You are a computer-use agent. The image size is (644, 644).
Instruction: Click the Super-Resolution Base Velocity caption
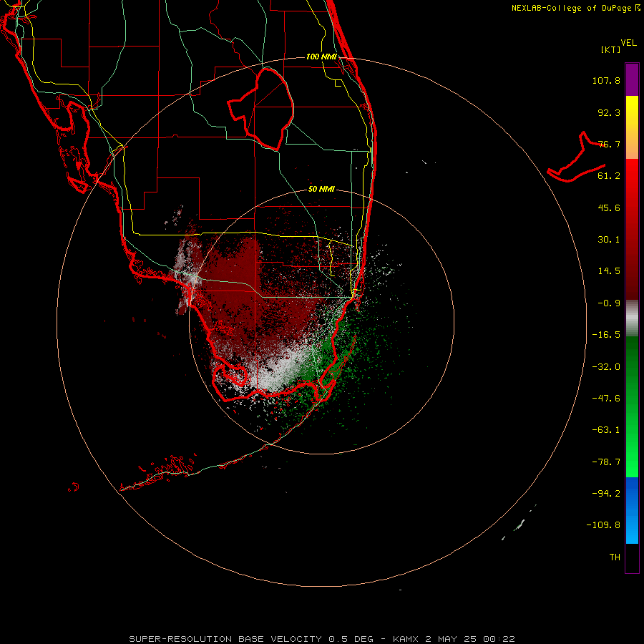tap(321, 639)
